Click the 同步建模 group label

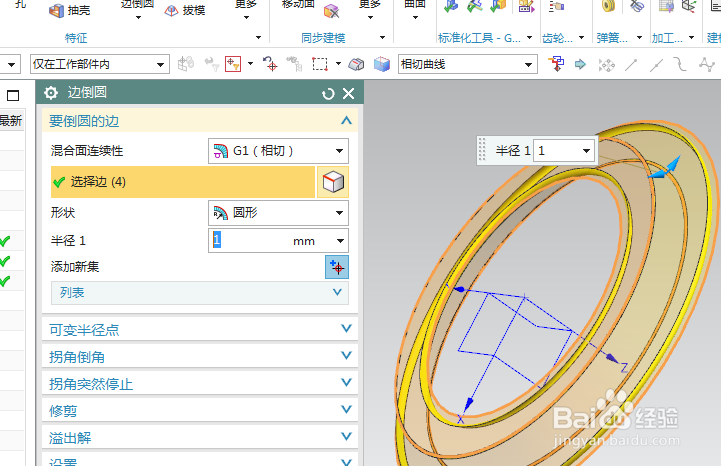[323, 38]
